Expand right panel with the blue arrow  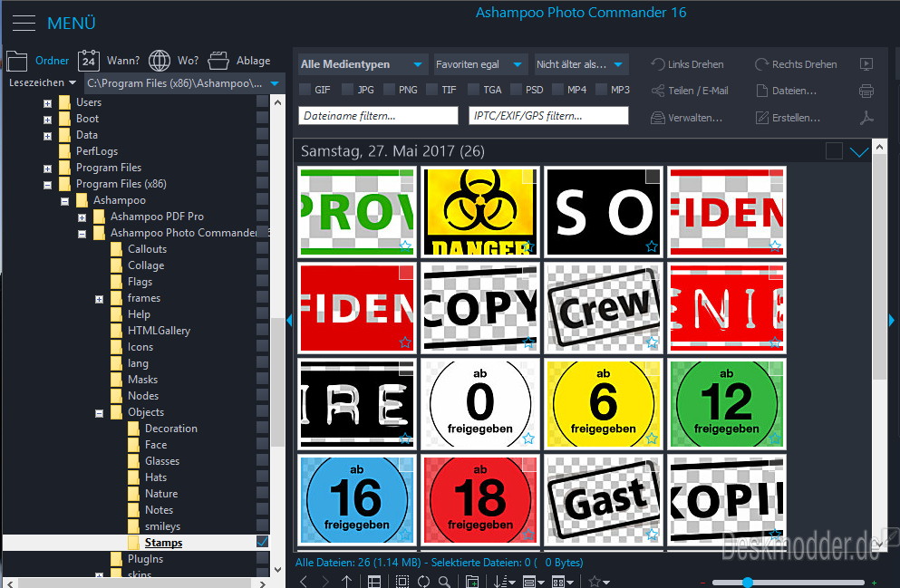click(x=892, y=320)
